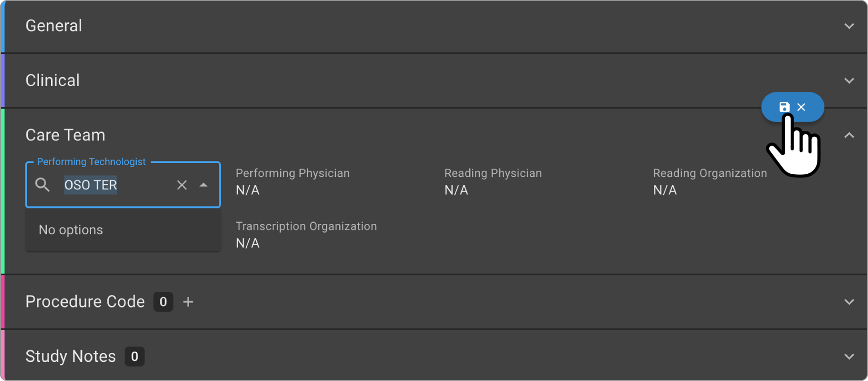This screenshot has height=381, width=868.
Task: Collapse the Care Team section chevron
Action: coord(849,135)
